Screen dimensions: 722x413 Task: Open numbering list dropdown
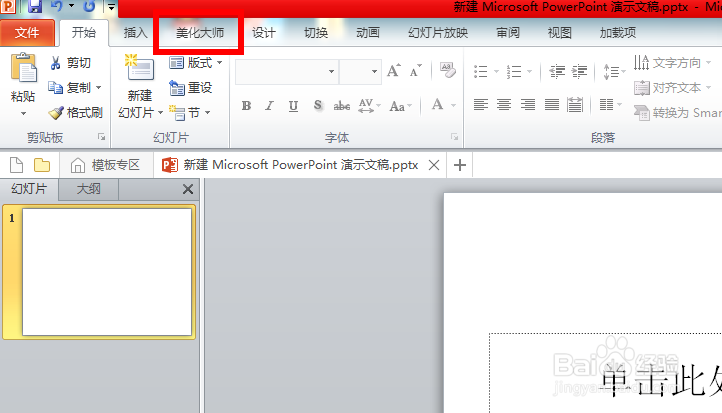[530, 71]
